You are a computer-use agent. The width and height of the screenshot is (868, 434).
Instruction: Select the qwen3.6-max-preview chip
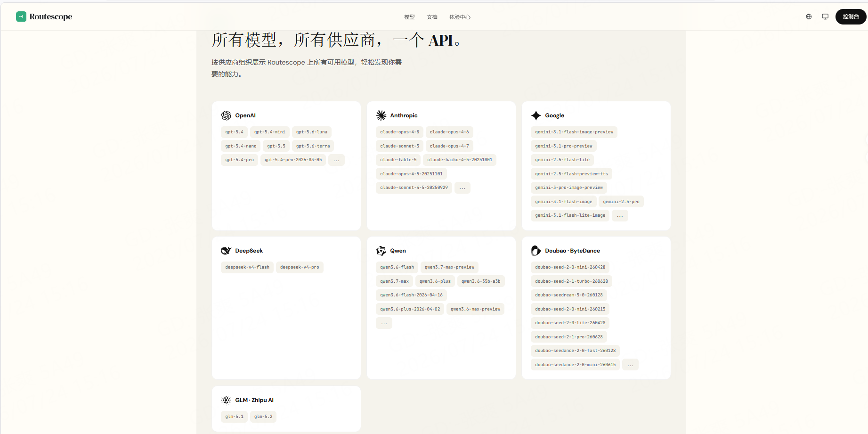pyautogui.click(x=475, y=309)
